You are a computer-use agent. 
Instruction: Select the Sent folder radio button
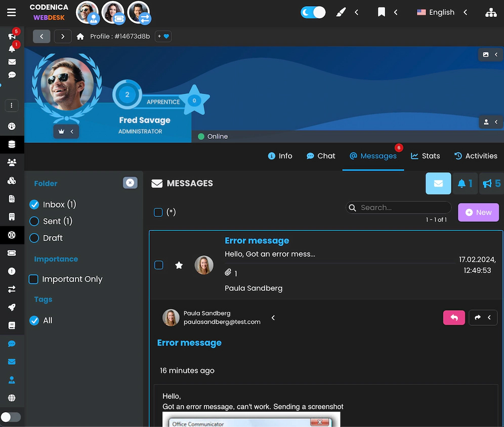pyautogui.click(x=34, y=221)
